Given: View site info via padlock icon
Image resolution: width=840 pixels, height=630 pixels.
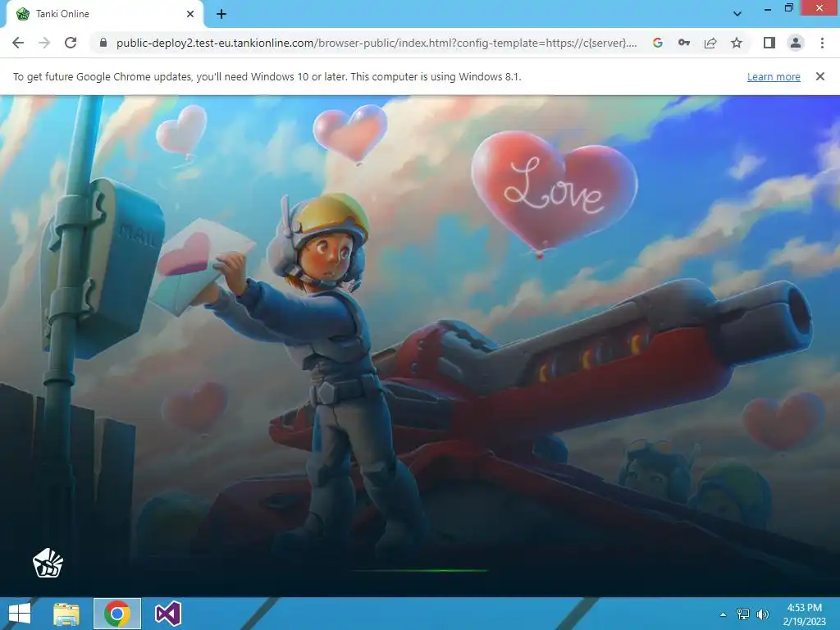Looking at the screenshot, I should coord(104,43).
